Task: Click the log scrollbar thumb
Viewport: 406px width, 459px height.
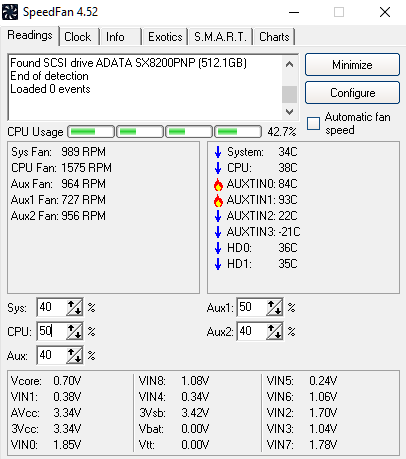Action: coord(289,94)
